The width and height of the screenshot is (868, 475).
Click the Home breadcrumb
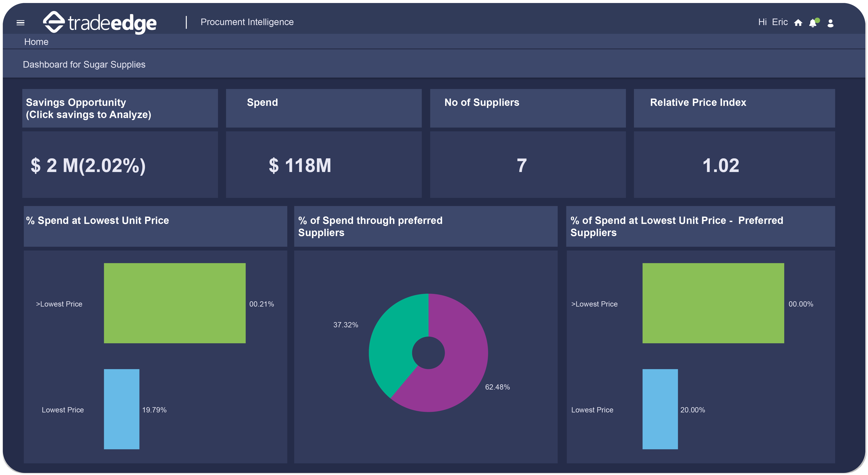pos(36,42)
